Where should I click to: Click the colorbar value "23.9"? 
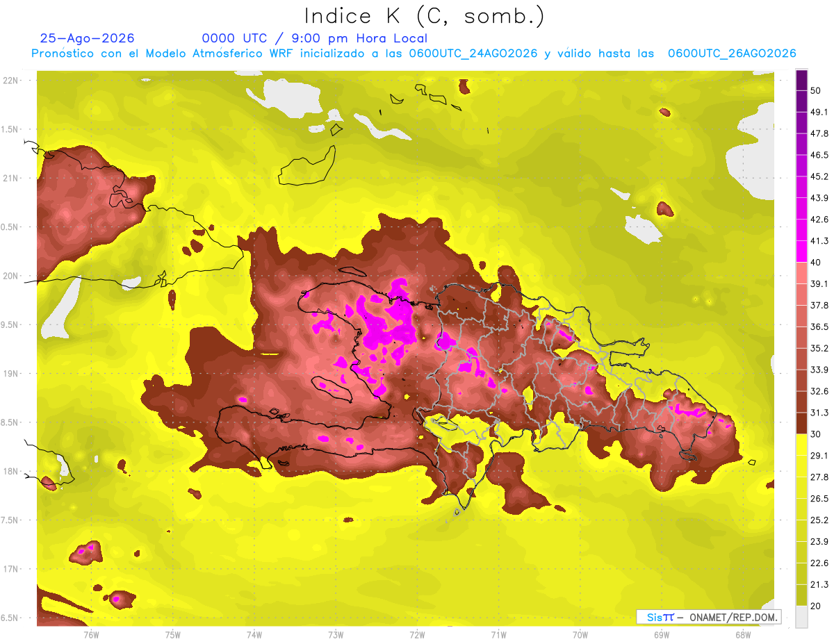coord(819,542)
